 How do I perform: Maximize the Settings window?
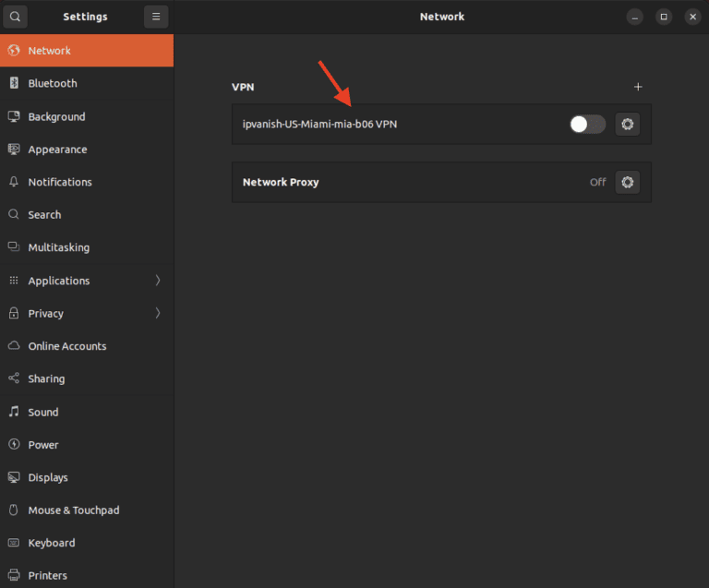point(663,17)
